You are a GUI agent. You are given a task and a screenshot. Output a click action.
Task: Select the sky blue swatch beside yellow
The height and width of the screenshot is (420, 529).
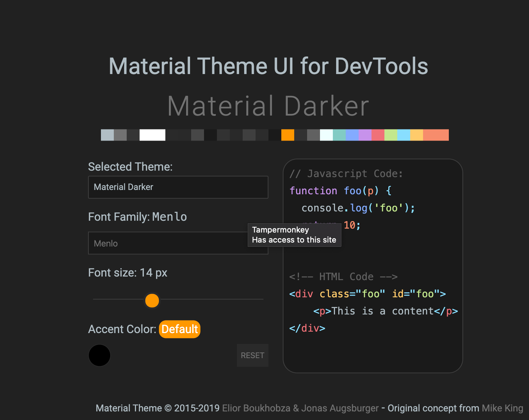(404, 135)
